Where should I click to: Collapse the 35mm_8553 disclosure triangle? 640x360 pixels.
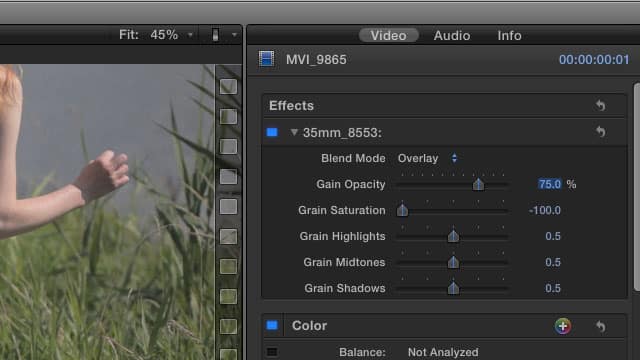[294, 132]
